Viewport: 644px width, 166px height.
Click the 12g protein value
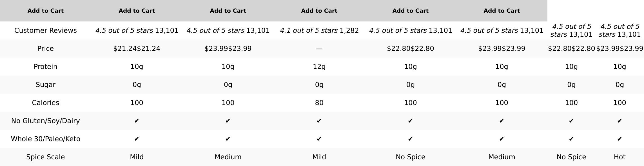pyautogui.click(x=319, y=67)
